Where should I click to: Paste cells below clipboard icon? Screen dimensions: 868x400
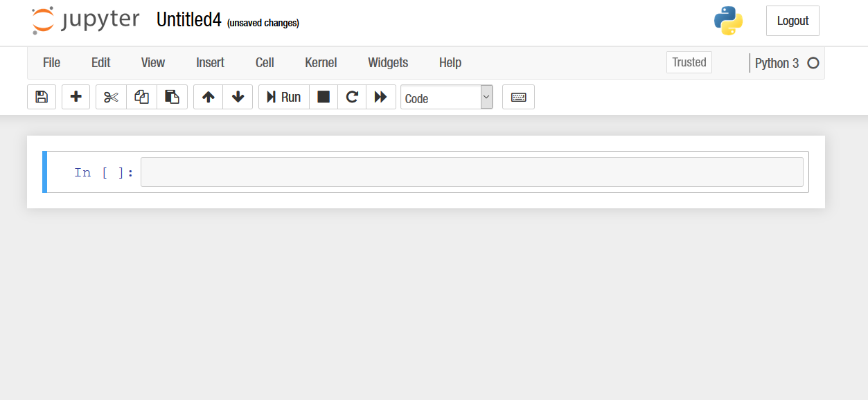(172, 97)
